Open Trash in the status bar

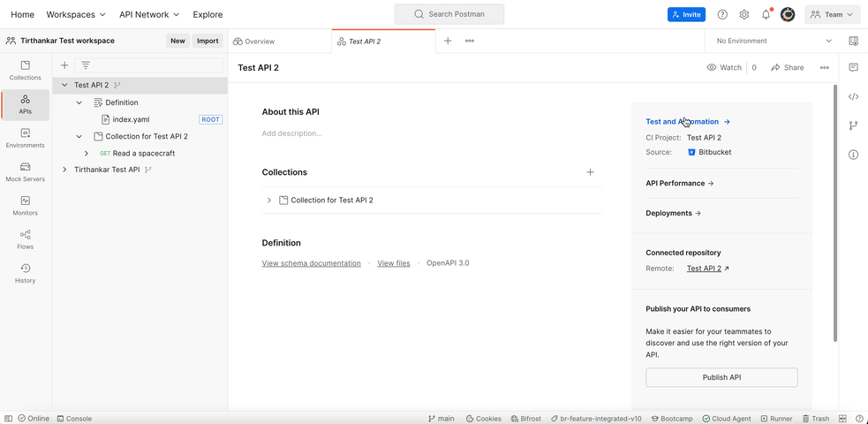coord(816,419)
